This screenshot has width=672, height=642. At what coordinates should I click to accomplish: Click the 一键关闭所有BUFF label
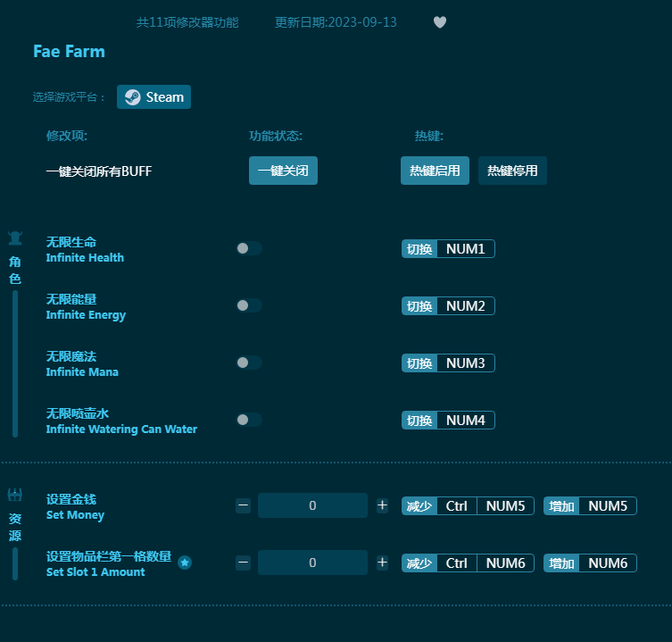[x=99, y=171]
